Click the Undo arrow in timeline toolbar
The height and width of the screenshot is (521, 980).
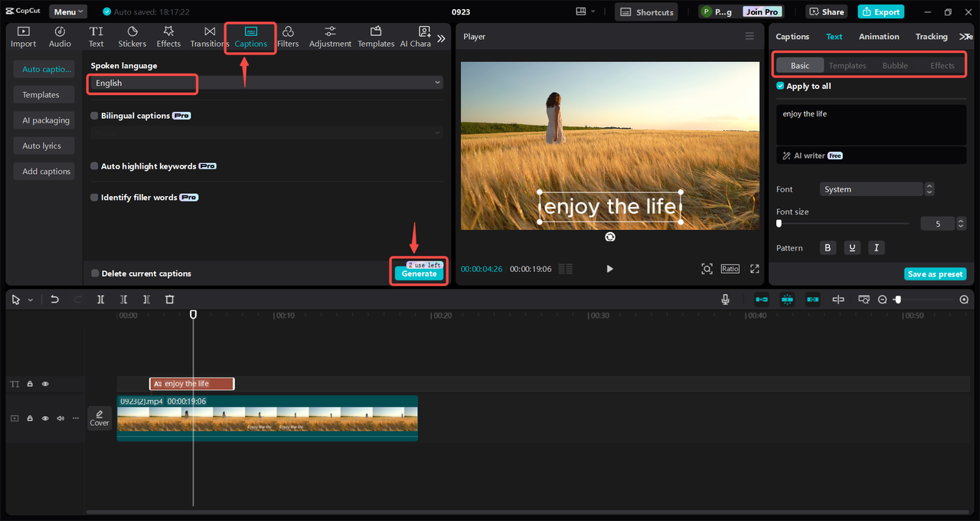point(54,300)
